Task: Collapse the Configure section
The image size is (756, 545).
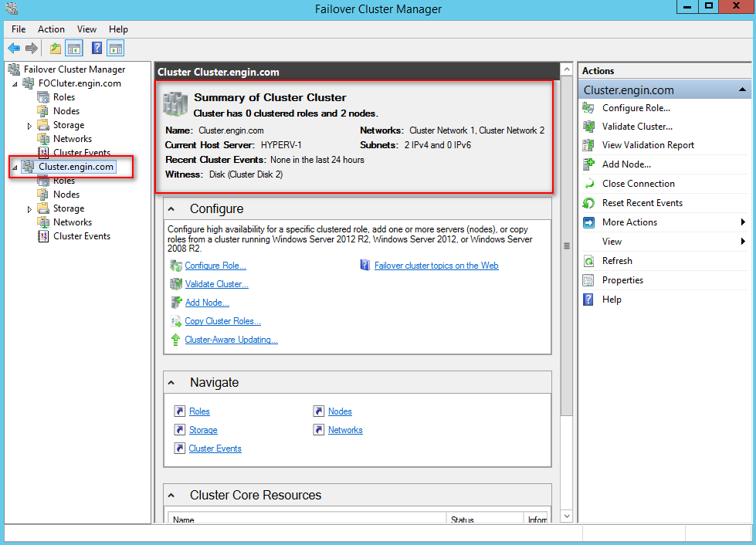Action: coord(171,209)
